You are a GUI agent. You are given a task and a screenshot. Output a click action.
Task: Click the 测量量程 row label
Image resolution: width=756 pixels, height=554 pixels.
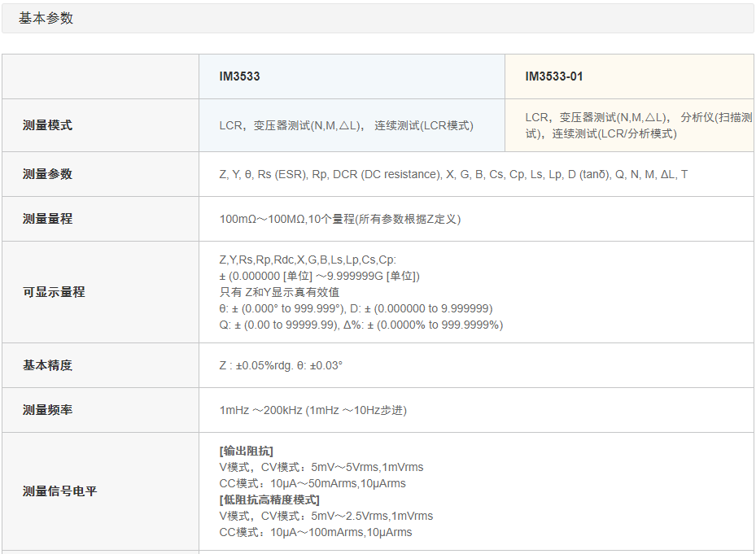(x=47, y=219)
